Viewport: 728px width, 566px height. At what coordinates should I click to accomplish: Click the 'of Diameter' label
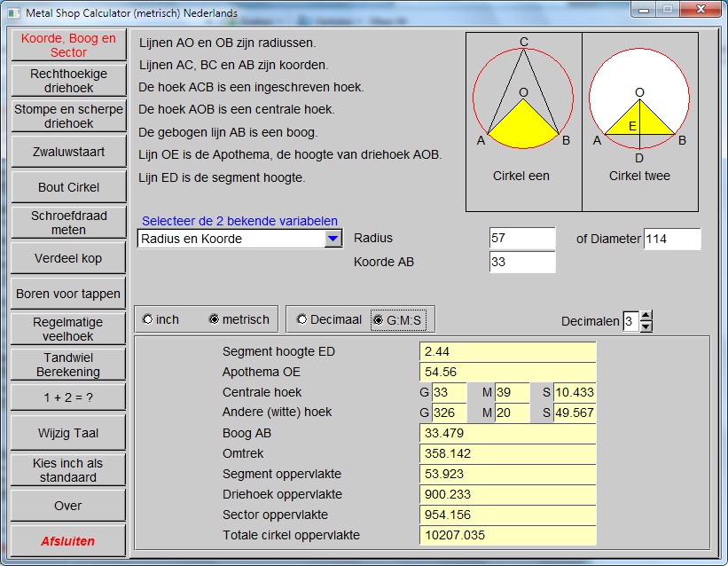pos(608,239)
